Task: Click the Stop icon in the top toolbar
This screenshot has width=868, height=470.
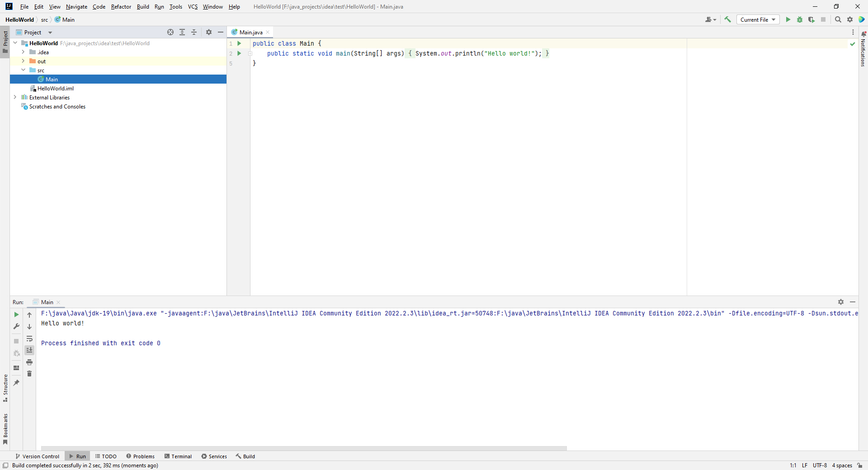Action: [823, 19]
